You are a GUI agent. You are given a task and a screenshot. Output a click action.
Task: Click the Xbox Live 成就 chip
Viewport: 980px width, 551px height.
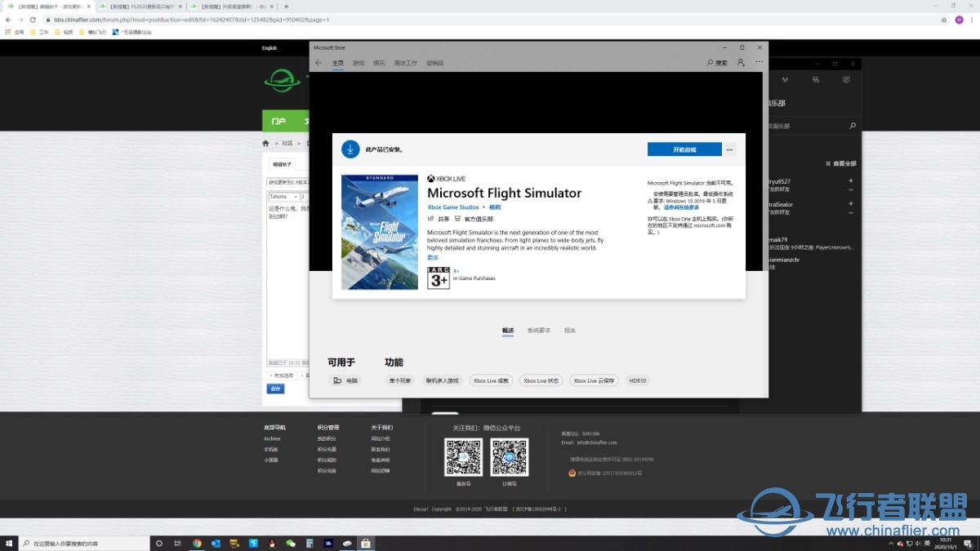491,380
